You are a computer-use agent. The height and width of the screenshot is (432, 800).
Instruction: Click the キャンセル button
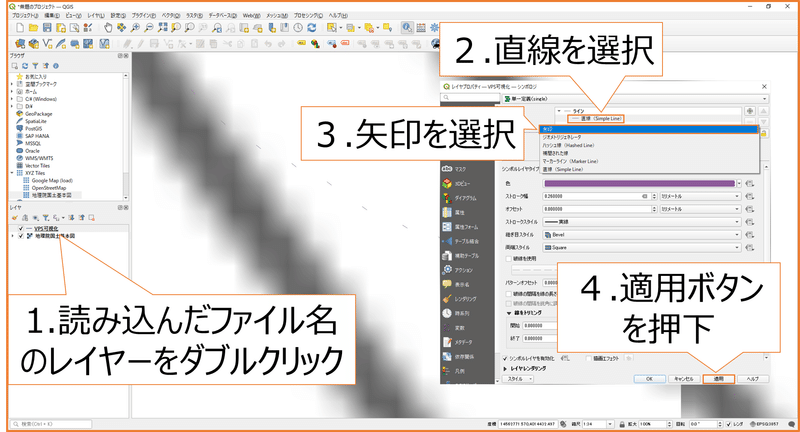coord(683,379)
